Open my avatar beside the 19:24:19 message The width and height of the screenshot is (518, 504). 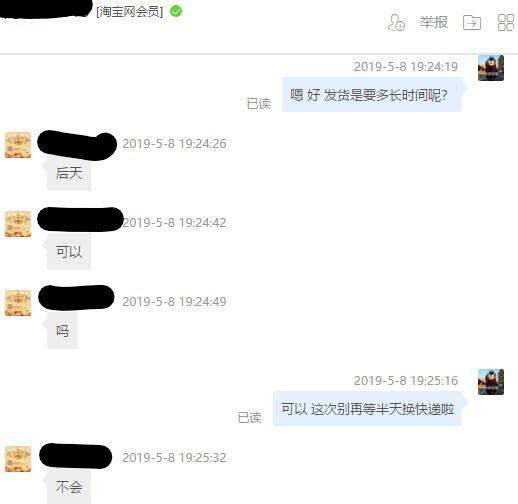(491, 68)
